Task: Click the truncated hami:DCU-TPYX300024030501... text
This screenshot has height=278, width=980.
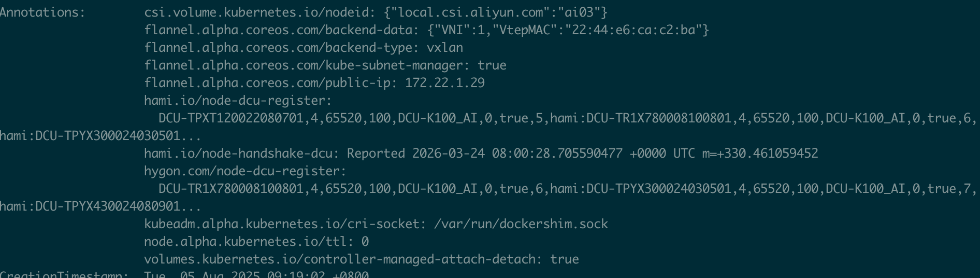Action: [100, 136]
